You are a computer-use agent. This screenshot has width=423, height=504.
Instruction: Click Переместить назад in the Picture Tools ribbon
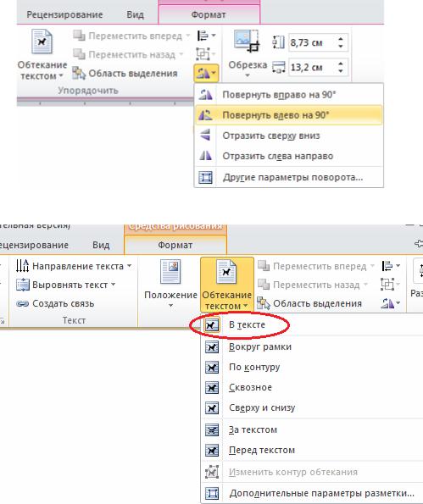[x=128, y=55]
